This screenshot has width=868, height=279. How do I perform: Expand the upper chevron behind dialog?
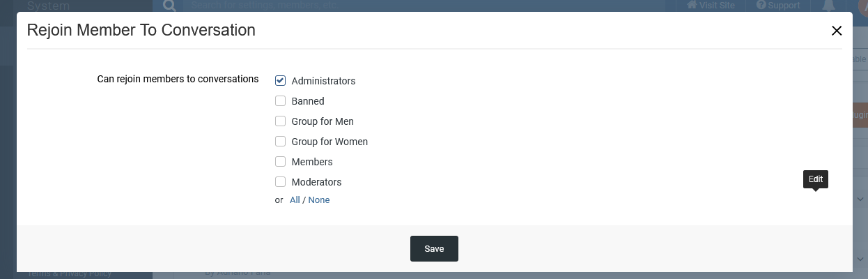pyautogui.click(x=860, y=199)
